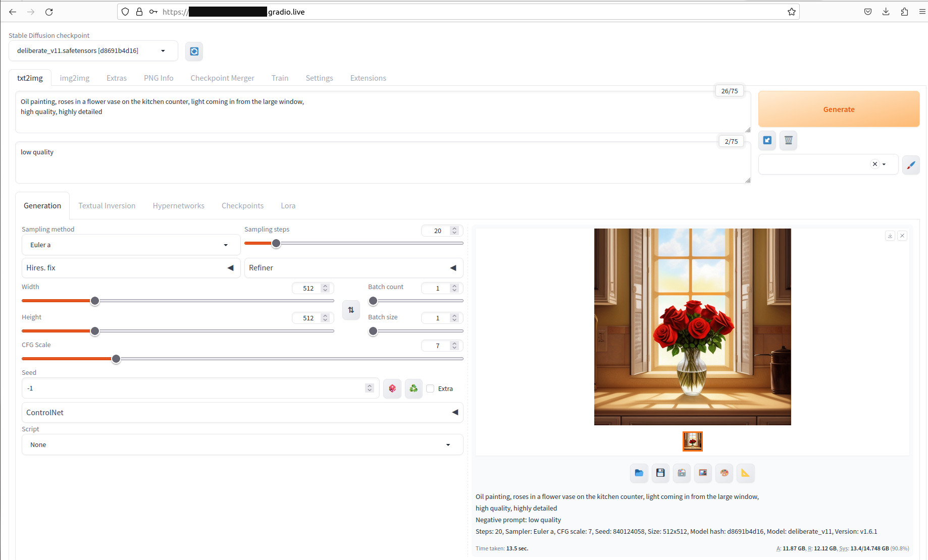The image size is (928, 560).
Task: Save the generated image
Action: point(660,473)
